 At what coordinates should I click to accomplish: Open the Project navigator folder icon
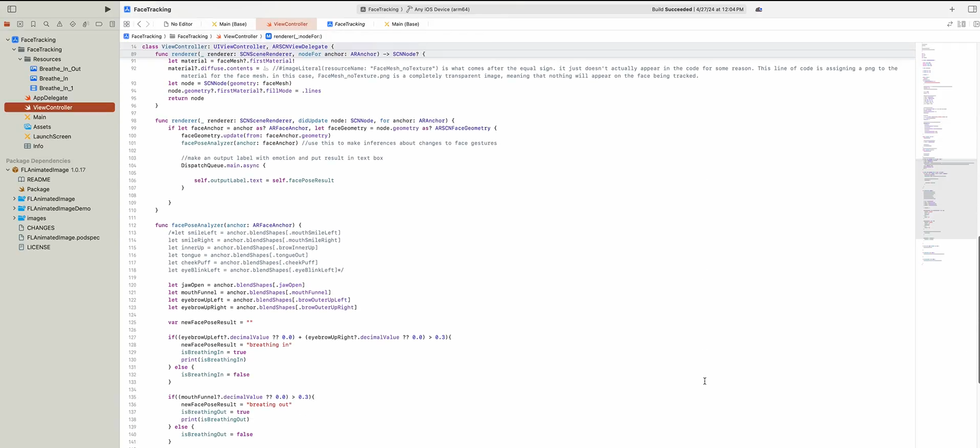click(7, 24)
